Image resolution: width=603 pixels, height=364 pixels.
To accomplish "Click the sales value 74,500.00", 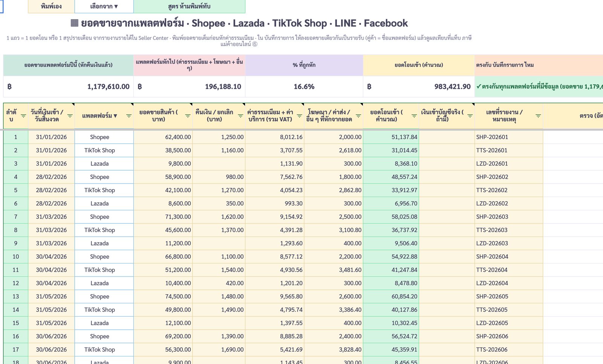I will pos(163,297).
